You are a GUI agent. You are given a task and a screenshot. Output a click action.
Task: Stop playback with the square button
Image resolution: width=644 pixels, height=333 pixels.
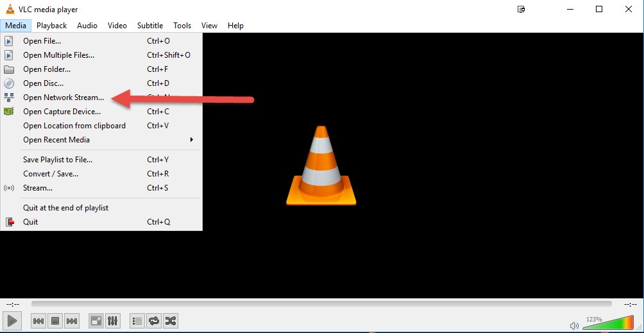[55, 321]
